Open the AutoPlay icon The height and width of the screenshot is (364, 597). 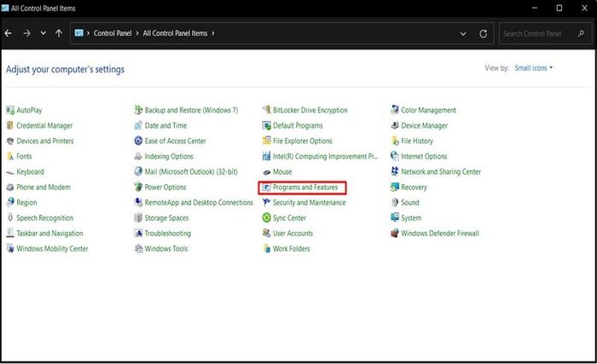click(x=10, y=110)
